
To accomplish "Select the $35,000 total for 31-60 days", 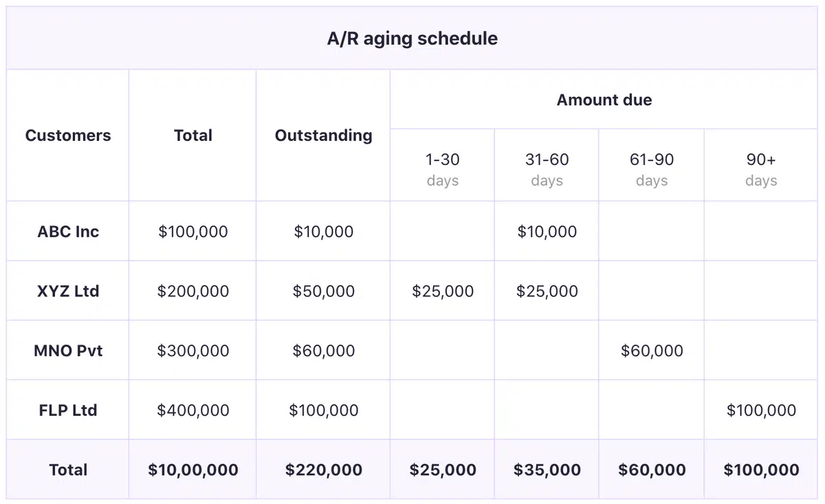I will (547, 470).
